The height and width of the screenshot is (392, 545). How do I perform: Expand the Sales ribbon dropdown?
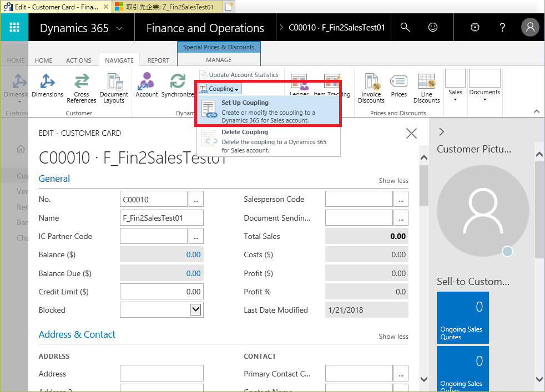[x=455, y=85]
